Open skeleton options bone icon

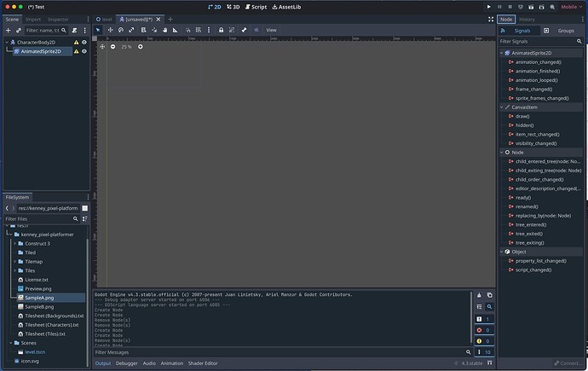tap(244, 30)
